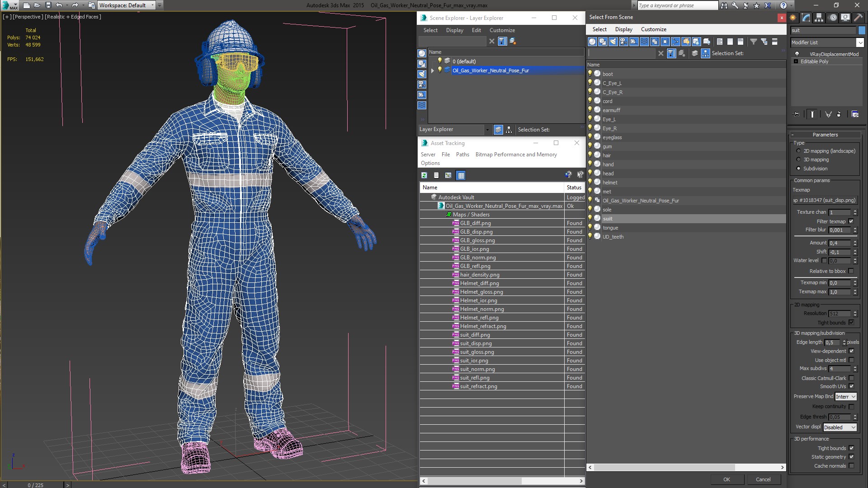Toggle Smooth UVs checkbox

(x=851, y=386)
